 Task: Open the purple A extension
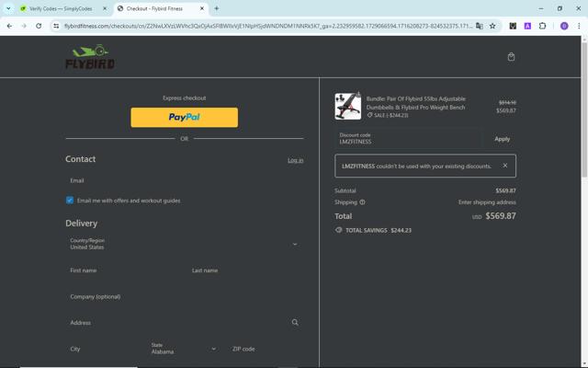point(527,26)
